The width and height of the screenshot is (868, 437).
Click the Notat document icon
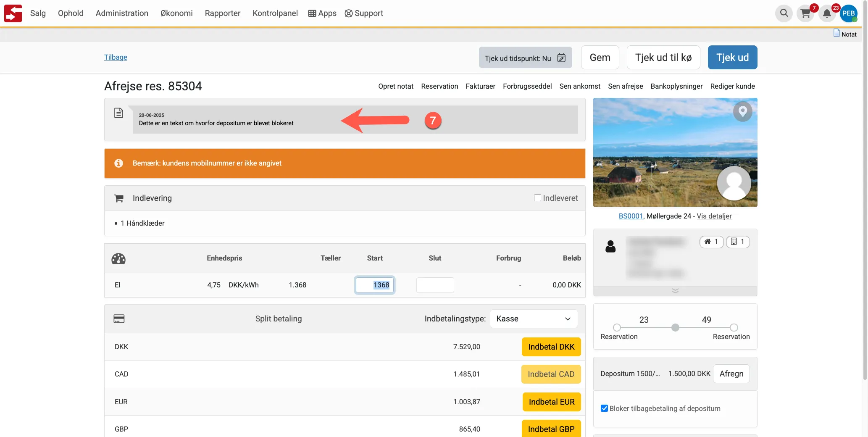836,33
